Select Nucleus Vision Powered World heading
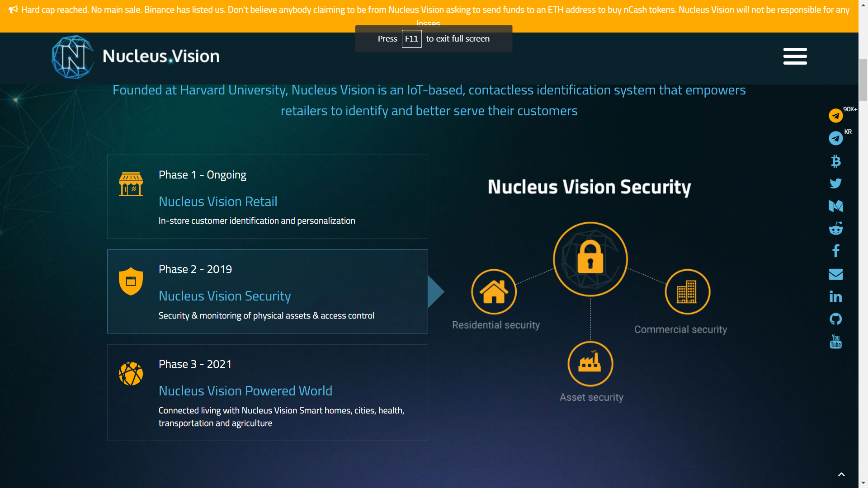Image resolution: width=868 pixels, height=488 pixels. pyautogui.click(x=245, y=391)
